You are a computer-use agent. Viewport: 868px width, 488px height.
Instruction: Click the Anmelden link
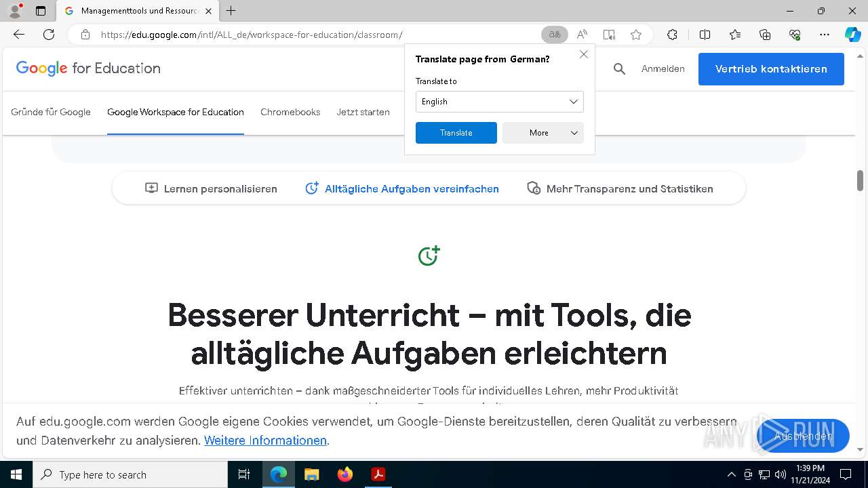(663, 69)
